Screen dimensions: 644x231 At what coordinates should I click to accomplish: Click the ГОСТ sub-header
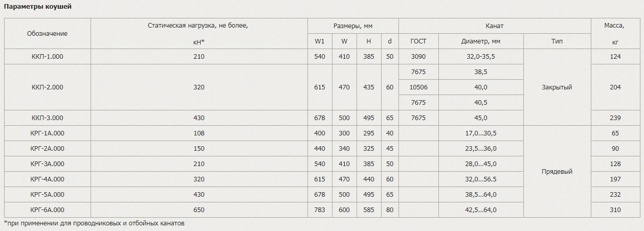tap(418, 41)
